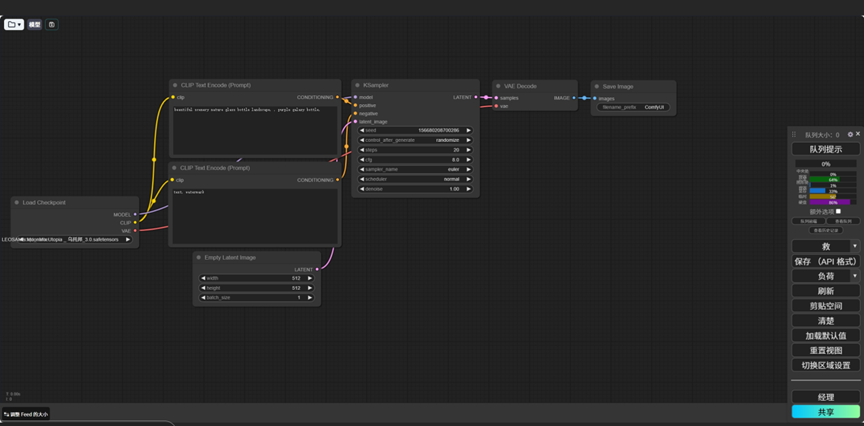The image size is (864, 426).
Task: Collapse the VAE Decode node dot
Action: tap(498, 86)
